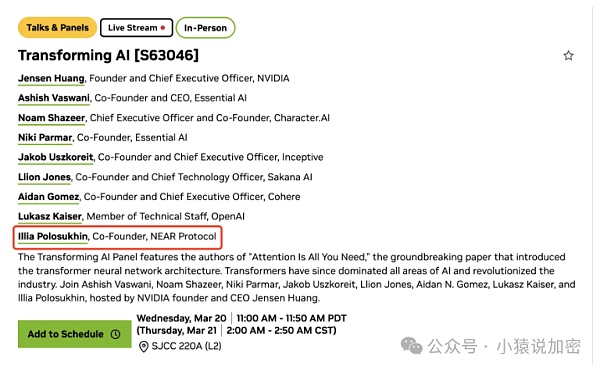
Task: Select the Talks & Panels tag
Action: [57, 28]
